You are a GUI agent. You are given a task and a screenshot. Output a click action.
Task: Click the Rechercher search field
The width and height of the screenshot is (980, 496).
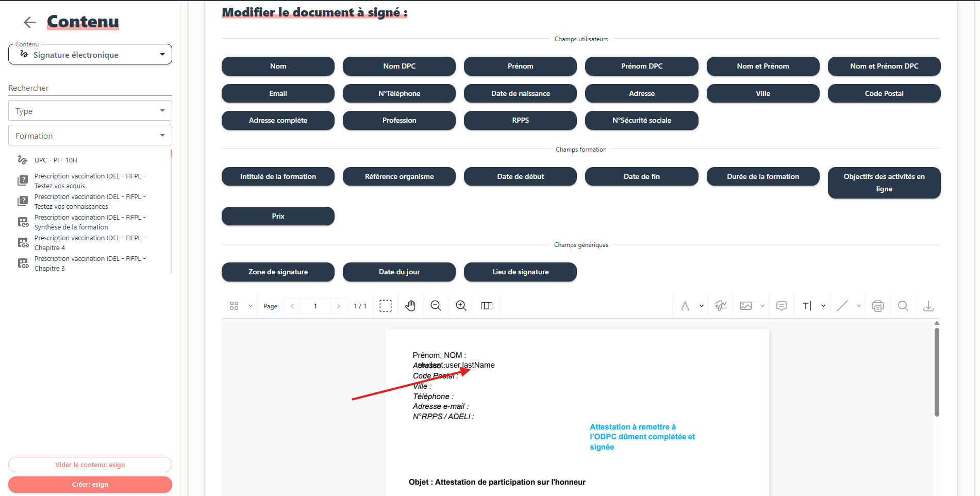point(90,88)
